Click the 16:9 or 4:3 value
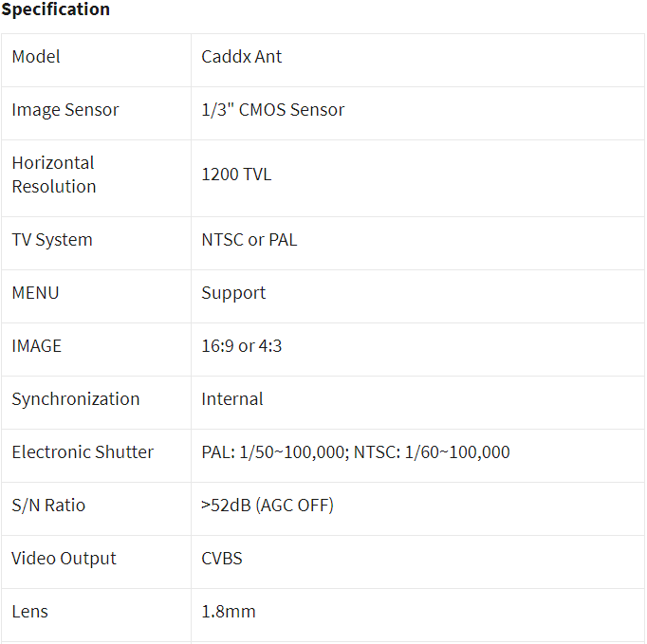 click(x=241, y=346)
